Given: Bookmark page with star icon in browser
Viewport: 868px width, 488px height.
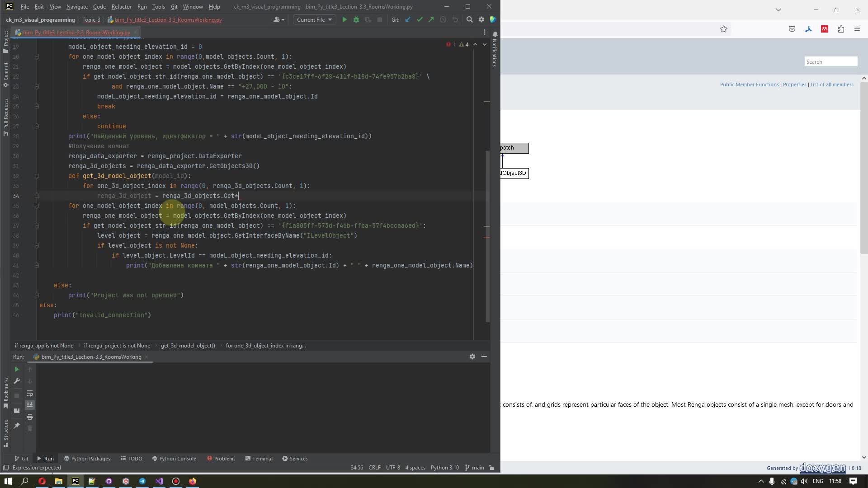Looking at the screenshot, I should pyautogui.click(x=724, y=29).
